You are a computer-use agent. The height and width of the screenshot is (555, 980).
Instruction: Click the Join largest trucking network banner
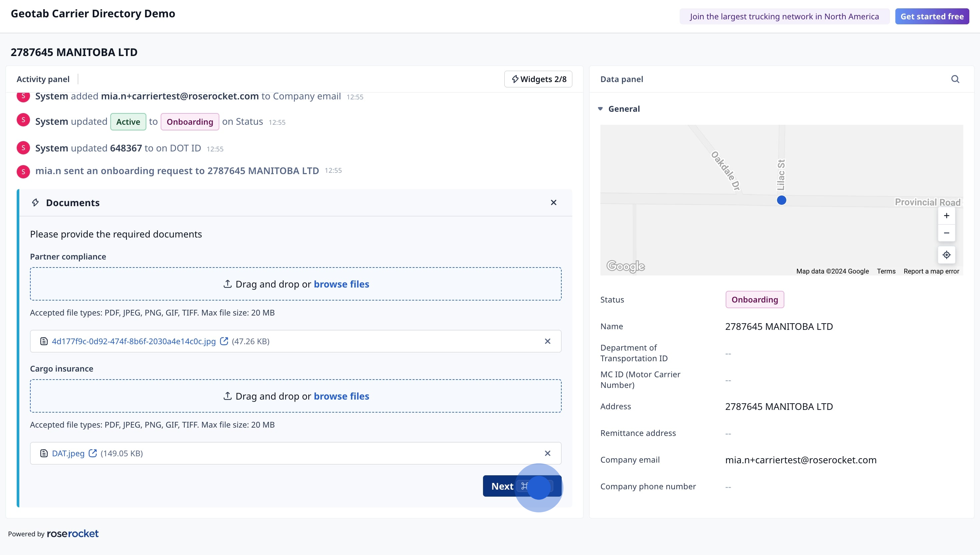tap(784, 16)
